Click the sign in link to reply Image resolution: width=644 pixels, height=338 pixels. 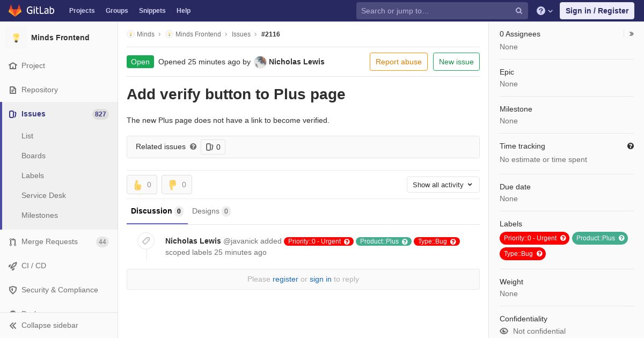click(320, 279)
